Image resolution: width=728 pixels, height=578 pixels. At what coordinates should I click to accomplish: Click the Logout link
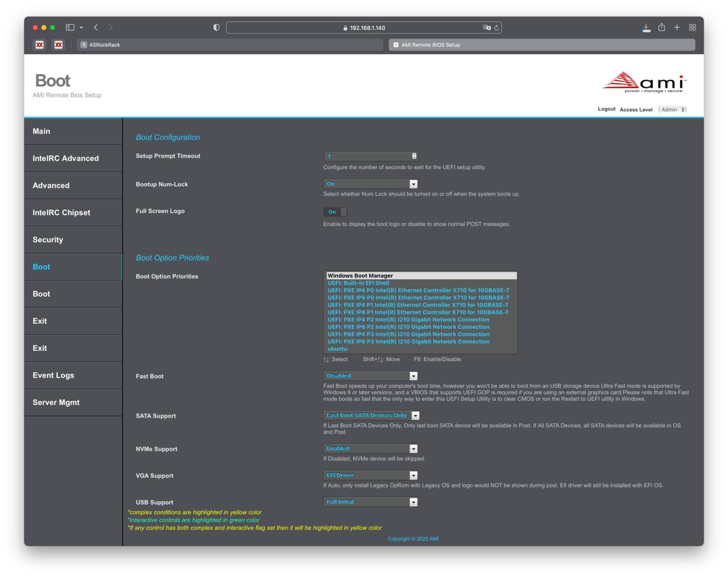click(x=606, y=109)
